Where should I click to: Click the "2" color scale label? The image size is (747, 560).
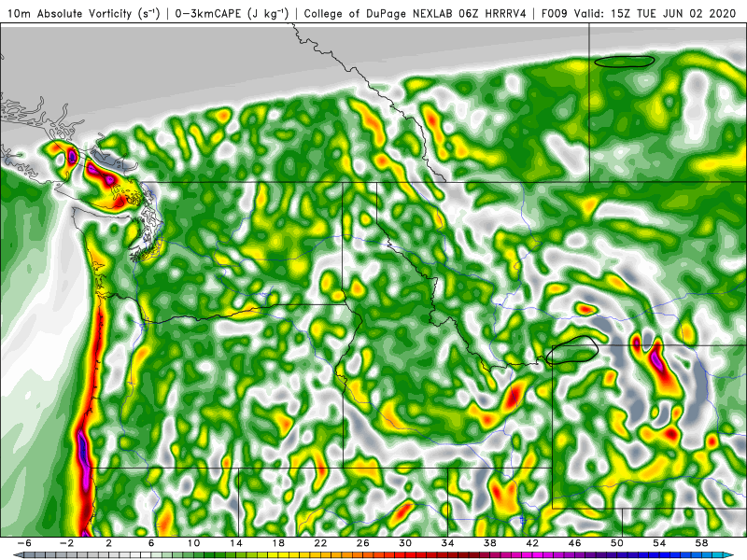pyautogui.click(x=108, y=543)
